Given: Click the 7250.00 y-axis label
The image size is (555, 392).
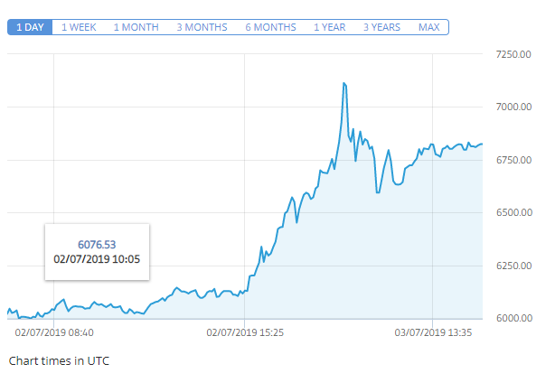Looking at the screenshot, I should pyautogui.click(x=514, y=54).
